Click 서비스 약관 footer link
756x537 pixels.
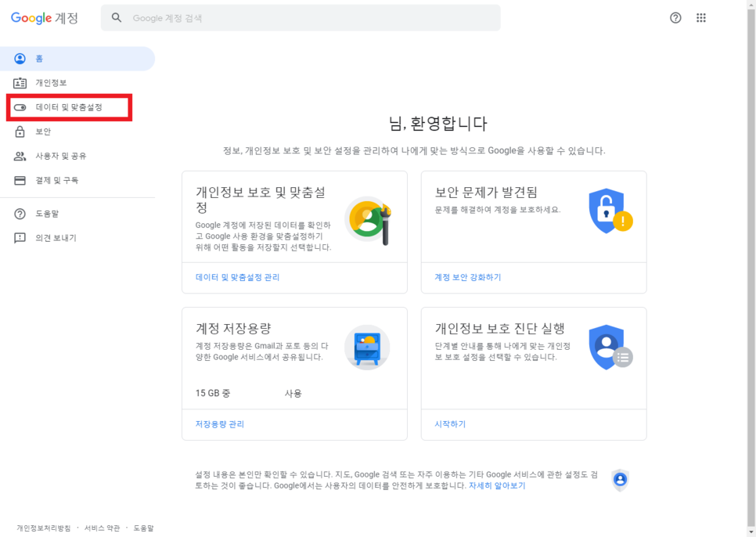tap(103, 528)
